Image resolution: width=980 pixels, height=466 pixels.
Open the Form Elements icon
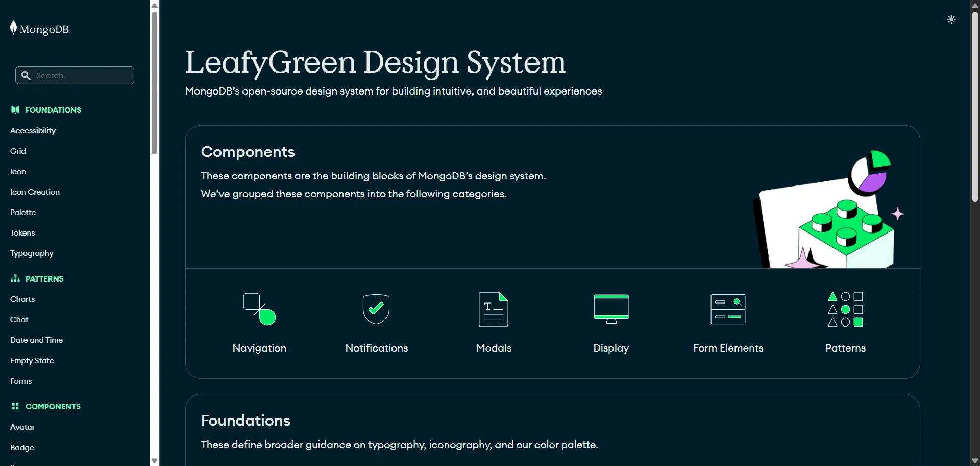click(x=728, y=309)
